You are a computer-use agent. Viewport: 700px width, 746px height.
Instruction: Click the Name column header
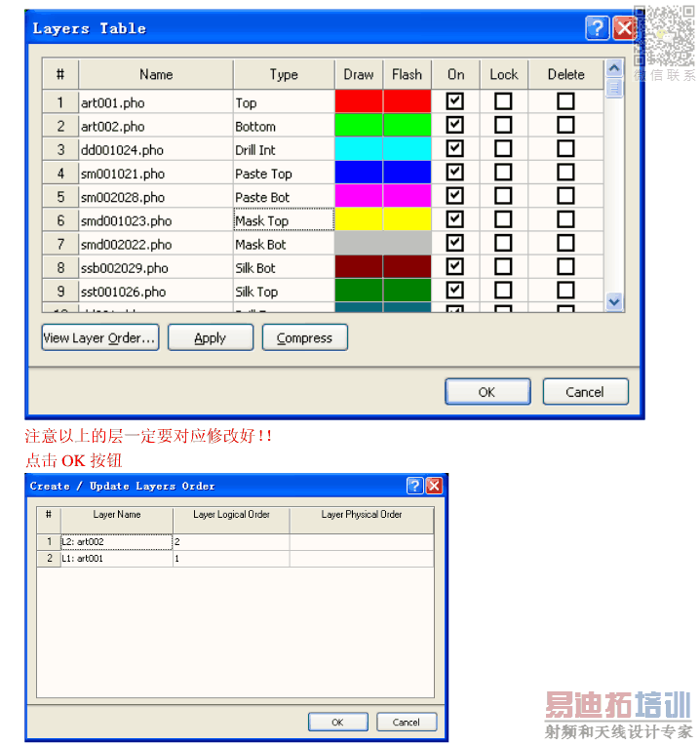pyautogui.click(x=156, y=74)
